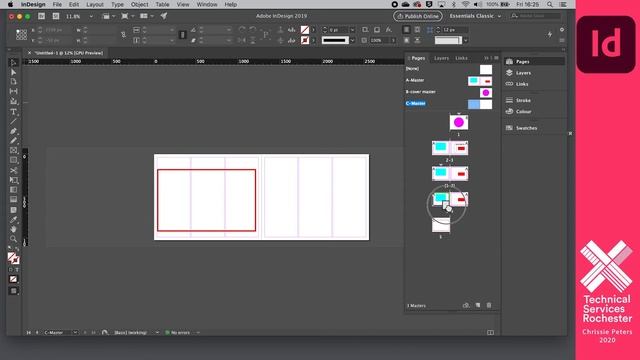Open the Arrange Documents dropdown

pos(147,16)
